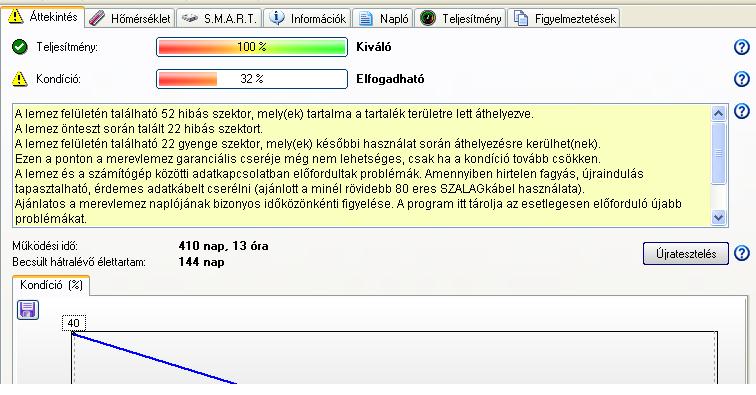
Task: Click help icon beside the description text box
Action: [742, 111]
